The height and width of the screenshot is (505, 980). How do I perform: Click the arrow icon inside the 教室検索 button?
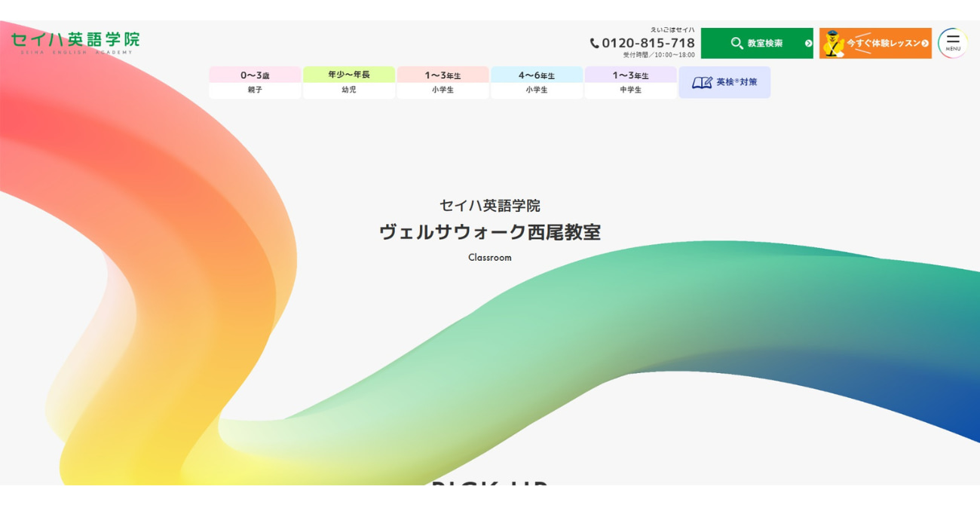[807, 44]
